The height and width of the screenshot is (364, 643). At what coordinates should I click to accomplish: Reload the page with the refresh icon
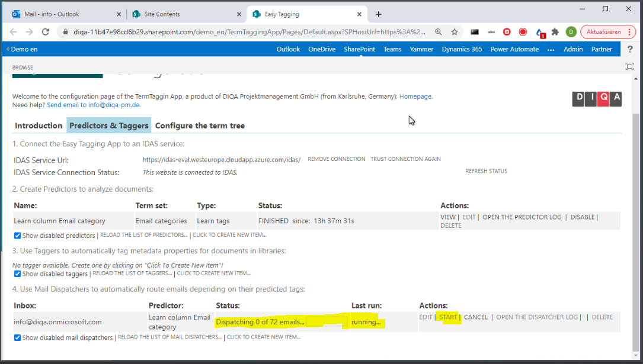tap(45, 32)
